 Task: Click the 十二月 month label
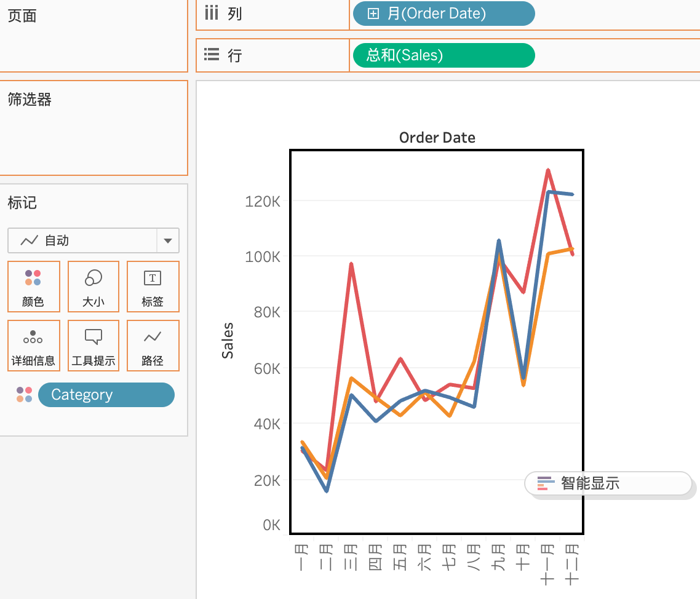(x=572, y=565)
